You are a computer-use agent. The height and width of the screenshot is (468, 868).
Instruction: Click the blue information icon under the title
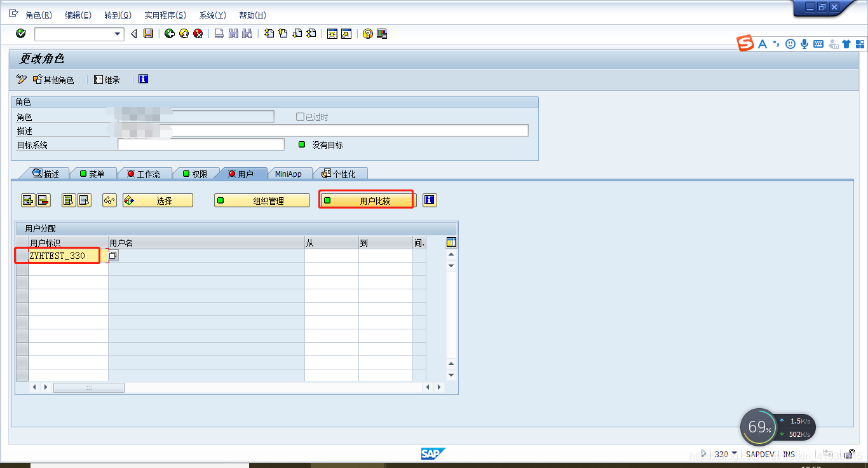coord(143,79)
